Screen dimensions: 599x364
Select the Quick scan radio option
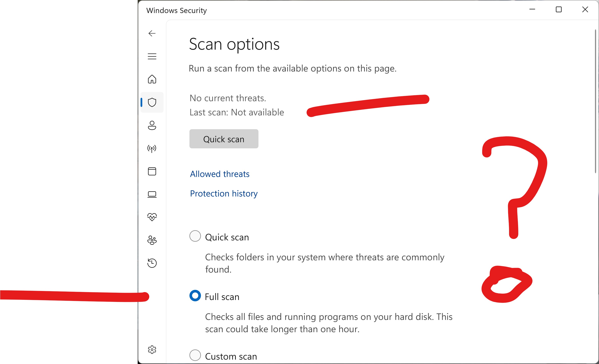click(195, 236)
